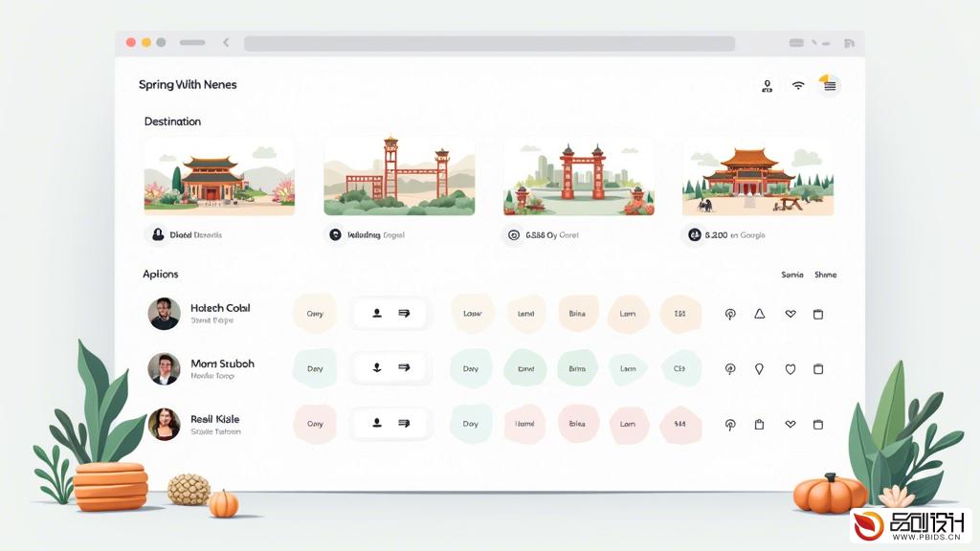Click the card arrow icon in Mom Stuboh row

[x=405, y=368]
